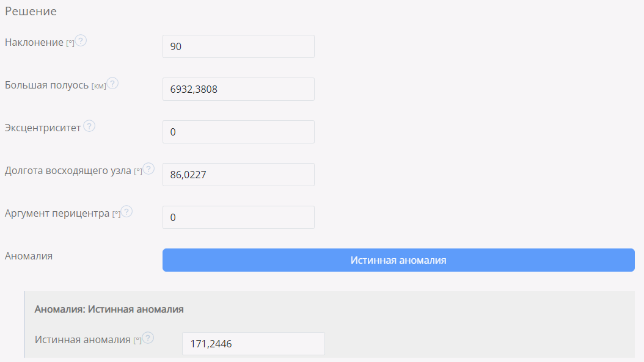
Task: Click the help icon beside Большая полуось
Action: [x=112, y=84]
